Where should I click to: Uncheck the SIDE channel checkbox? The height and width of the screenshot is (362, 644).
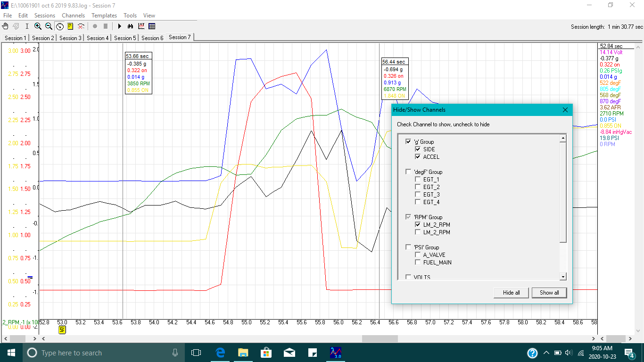(418, 149)
